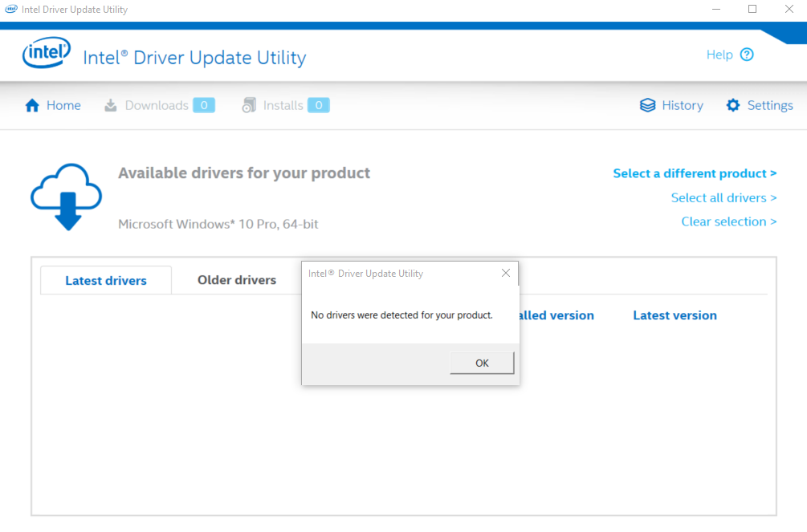Viewport: 807px width, 532px height.
Task: Click the No drivers were detected message
Action: tap(401, 315)
